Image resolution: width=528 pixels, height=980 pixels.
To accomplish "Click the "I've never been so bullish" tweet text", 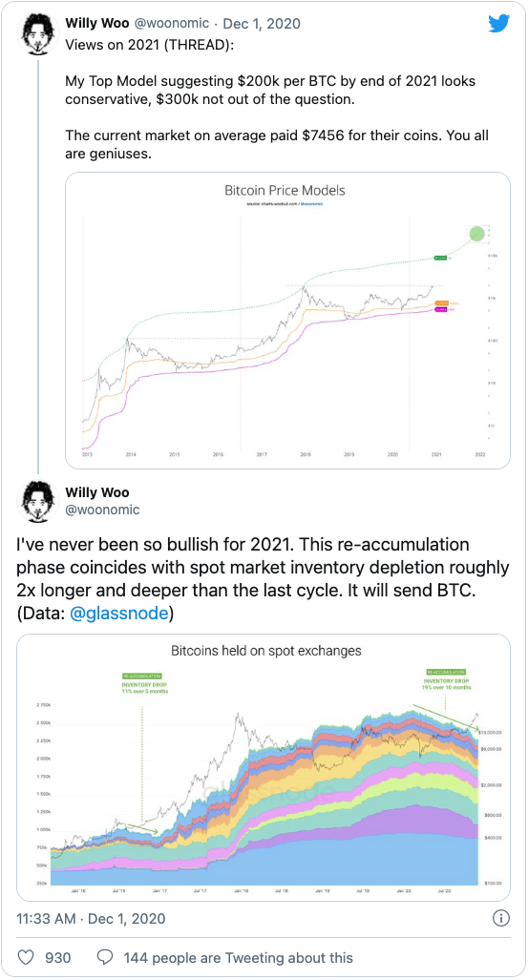I will point(263,578).
